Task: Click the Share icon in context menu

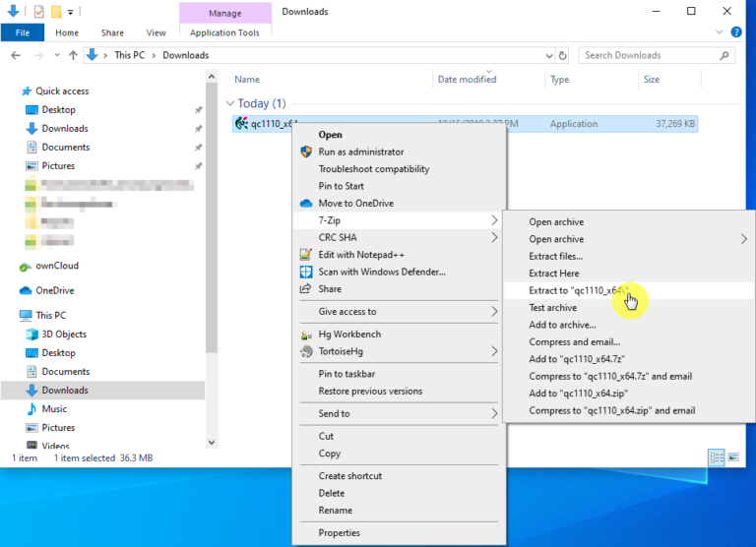Action: (306, 289)
